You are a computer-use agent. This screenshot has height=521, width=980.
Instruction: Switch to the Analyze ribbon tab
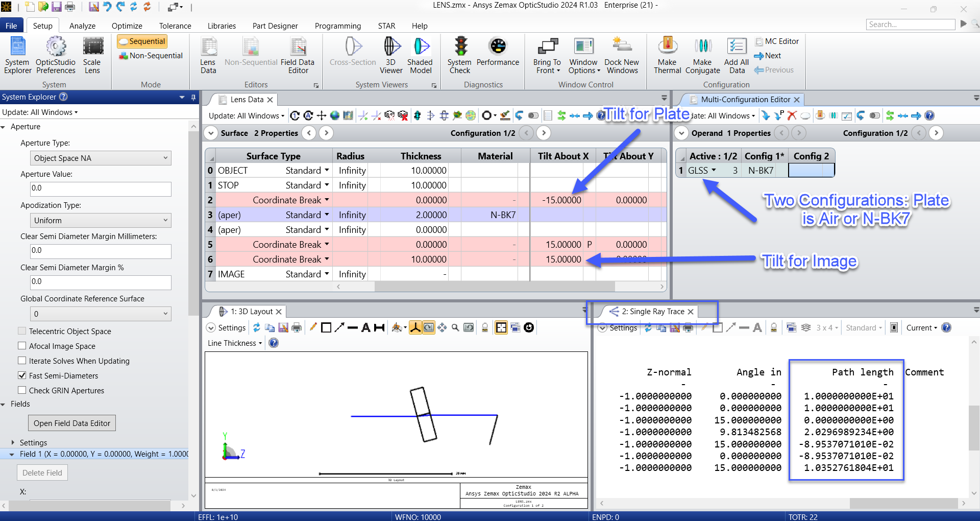(x=82, y=26)
